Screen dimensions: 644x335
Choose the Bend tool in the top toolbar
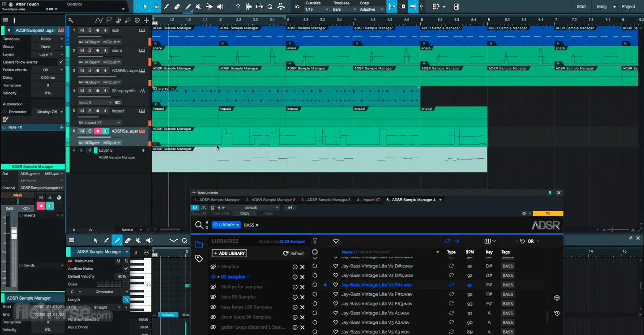click(209, 7)
